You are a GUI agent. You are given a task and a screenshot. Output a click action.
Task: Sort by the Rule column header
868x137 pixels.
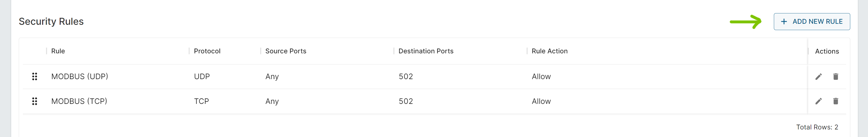coord(58,51)
